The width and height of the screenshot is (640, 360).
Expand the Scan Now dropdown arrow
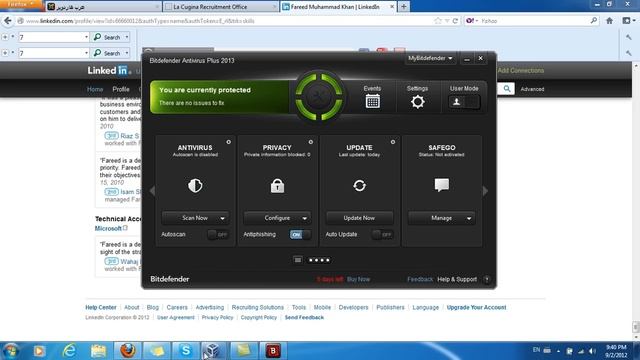pos(222,218)
